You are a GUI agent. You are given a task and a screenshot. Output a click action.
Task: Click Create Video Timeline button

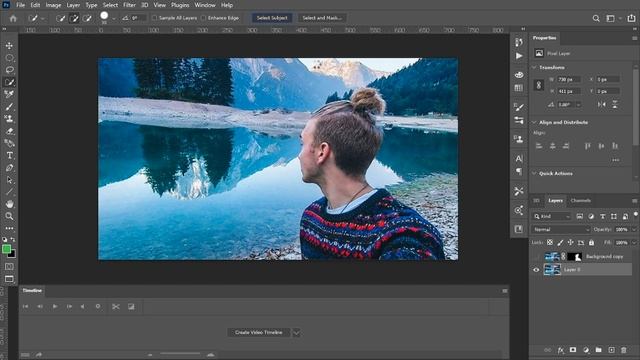(x=258, y=333)
